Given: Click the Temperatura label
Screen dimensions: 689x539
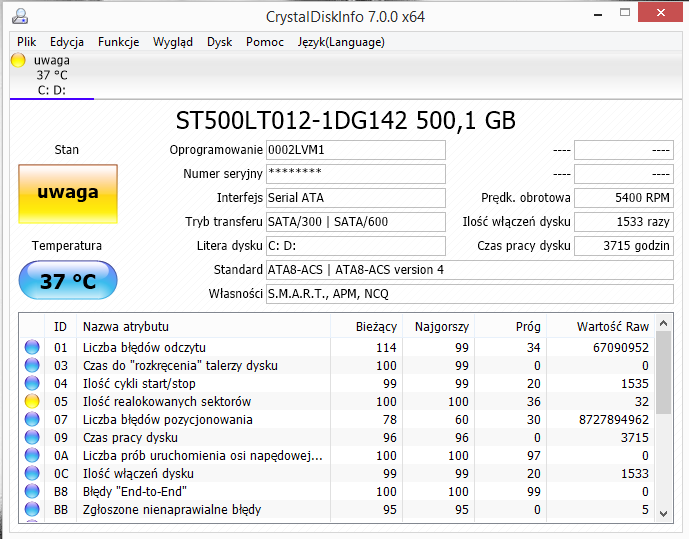Looking at the screenshot, I should coord(67,246).
